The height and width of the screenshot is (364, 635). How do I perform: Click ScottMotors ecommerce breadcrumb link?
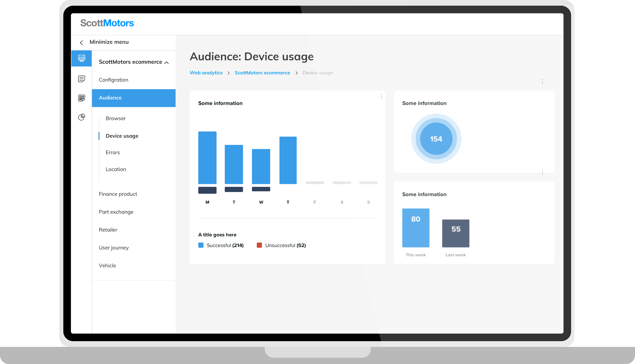pos(262,73)
